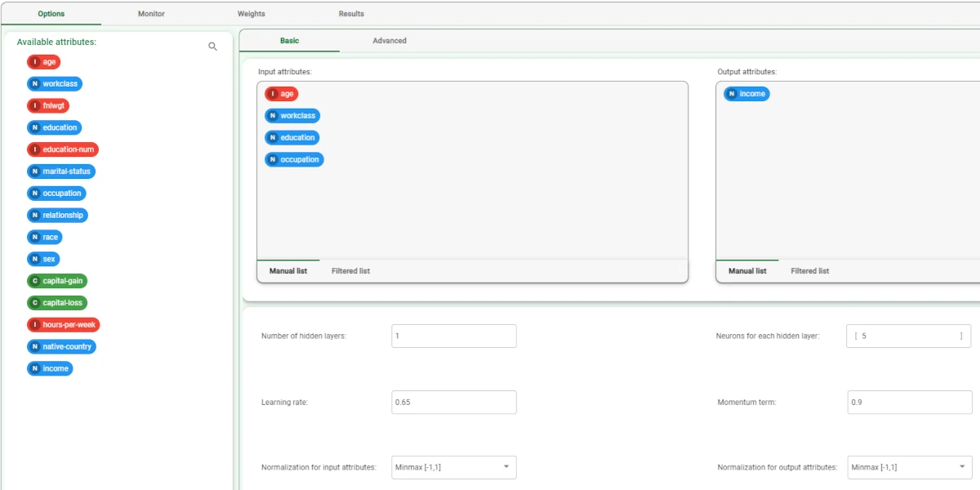Click workclass chip in Input attributes

[292, 116]
